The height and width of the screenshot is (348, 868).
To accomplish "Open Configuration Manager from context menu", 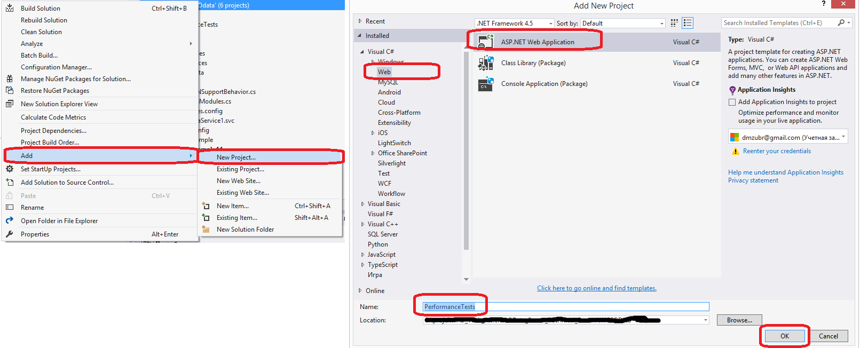I will [100, 67].
